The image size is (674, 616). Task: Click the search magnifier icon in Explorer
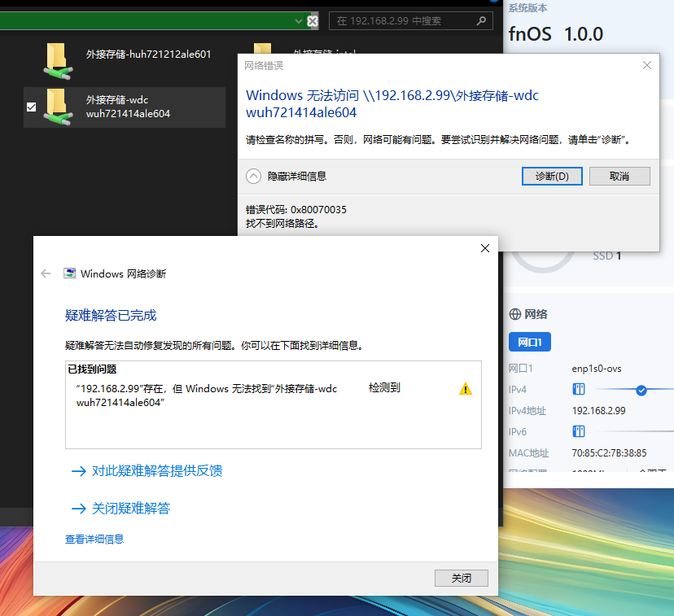(x=482, y=21)
